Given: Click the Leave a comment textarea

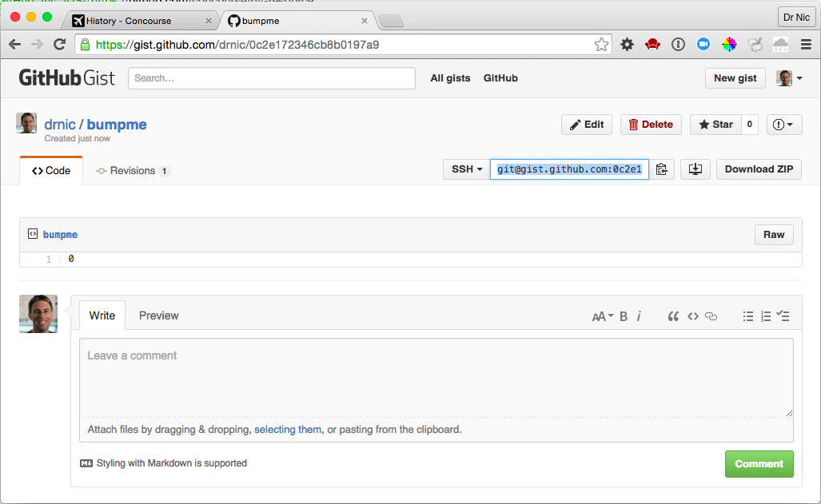Looking at the screenshot, I should [436, 377].
